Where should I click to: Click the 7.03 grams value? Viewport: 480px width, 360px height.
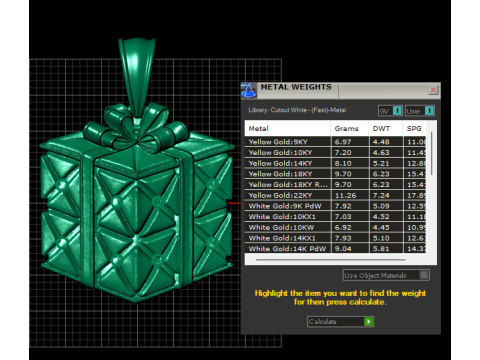pos(343,216)
